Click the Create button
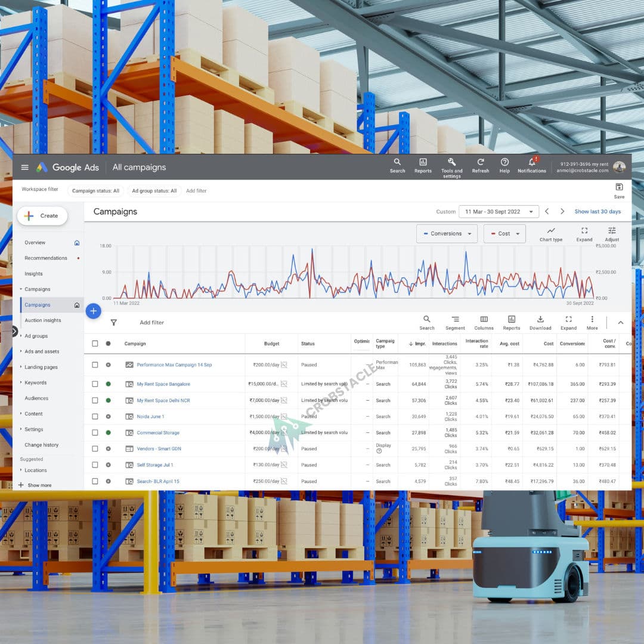This screenshot has height=644, width=644. tap(42, 216)
